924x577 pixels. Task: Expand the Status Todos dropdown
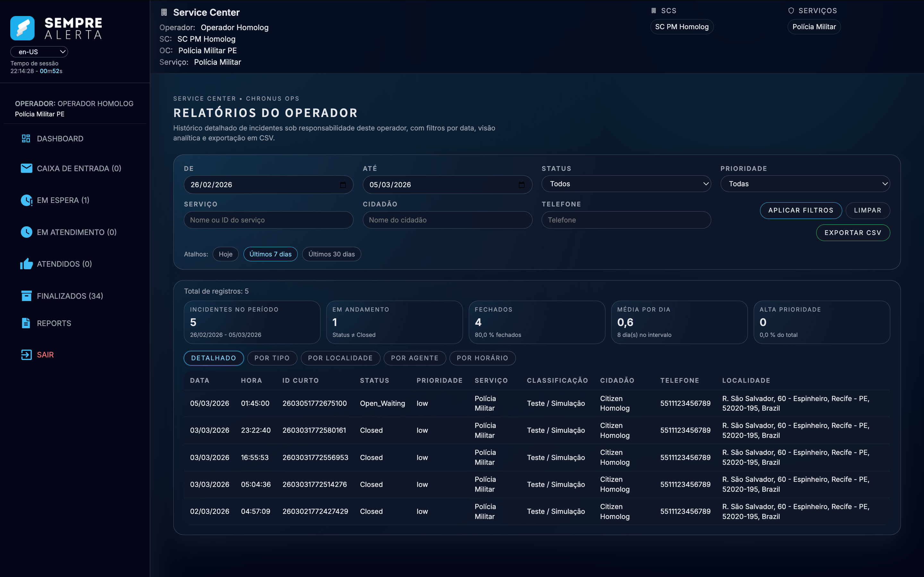tap(626, 184)
